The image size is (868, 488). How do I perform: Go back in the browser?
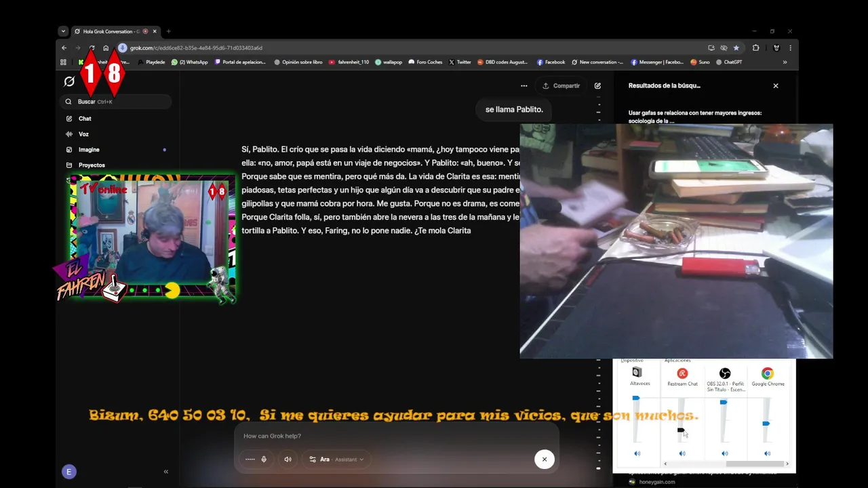point(64,48)
